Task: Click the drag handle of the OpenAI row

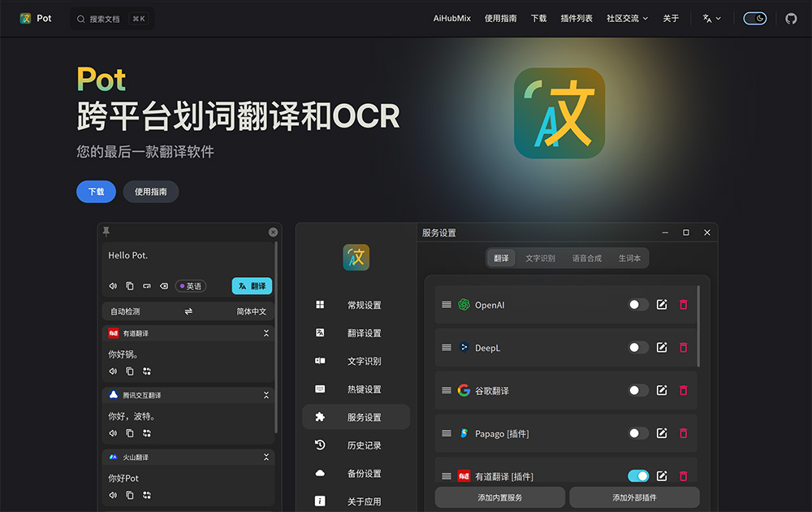Action: tap(447, 305)
